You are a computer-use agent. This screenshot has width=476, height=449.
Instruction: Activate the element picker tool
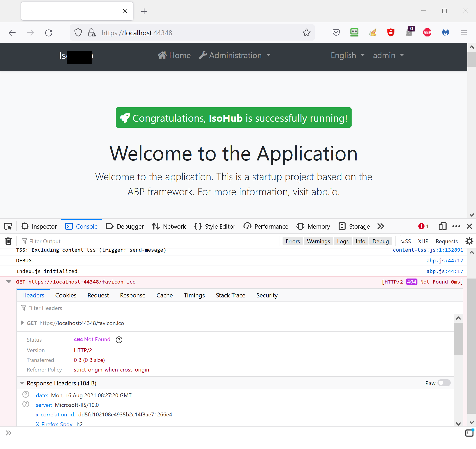click(x=8, y=226)
